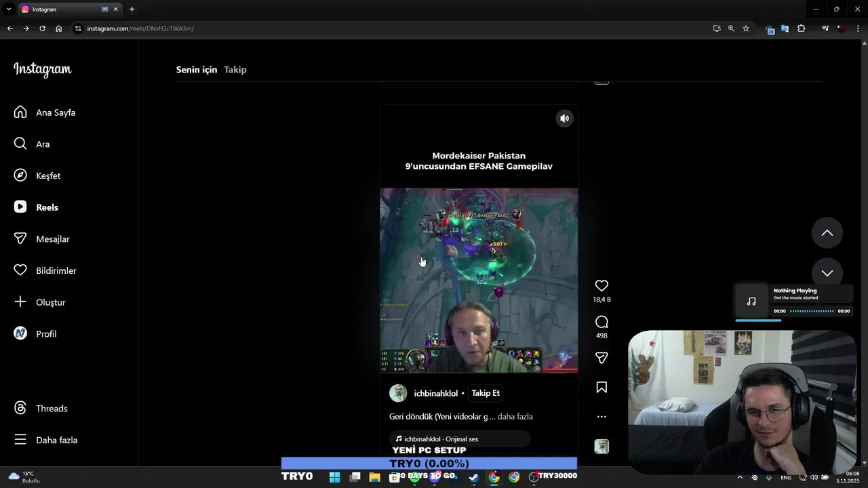868x488 pixels.
Task: Toggle reel sound with speaker button
Action: [564, 119]
